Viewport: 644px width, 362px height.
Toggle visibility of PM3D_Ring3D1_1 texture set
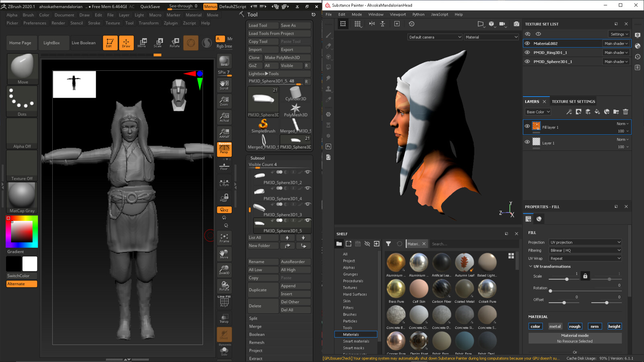click(527, 52)
